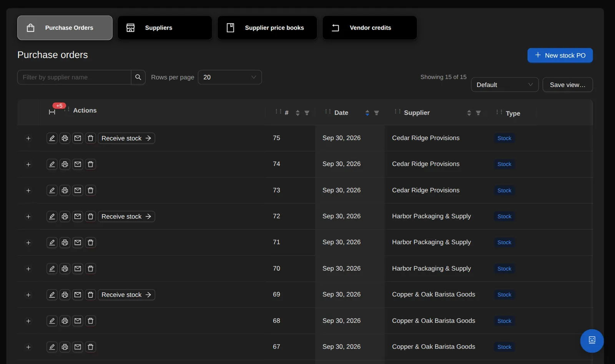Delete purchase order 75
This screenshot has width=615, height=364.
click(91, 138)
